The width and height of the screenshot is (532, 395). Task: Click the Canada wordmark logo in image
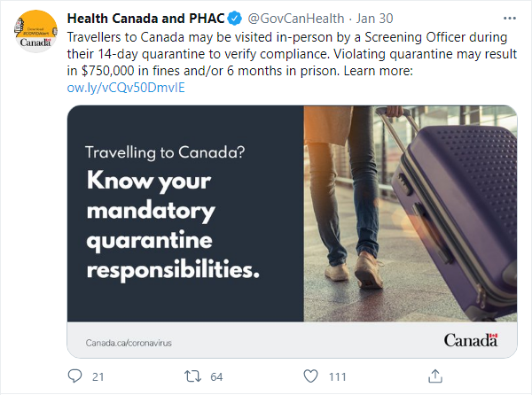[x=471, y=340]
